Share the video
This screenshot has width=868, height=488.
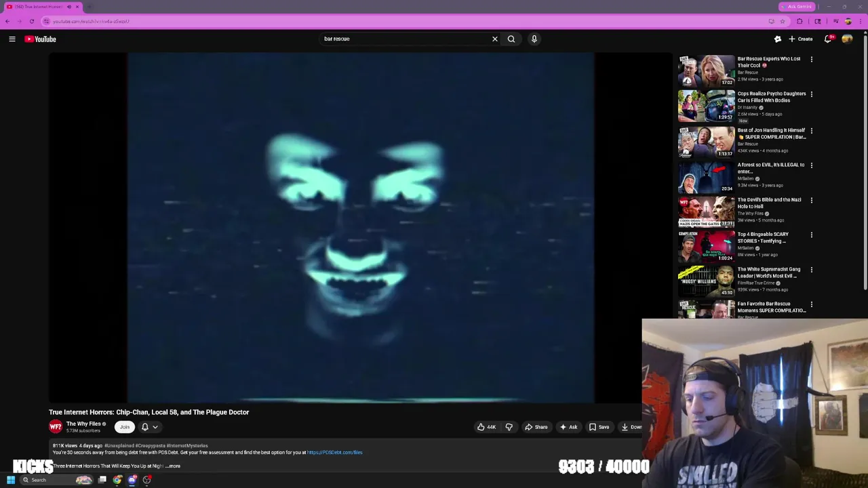[536, 427]
